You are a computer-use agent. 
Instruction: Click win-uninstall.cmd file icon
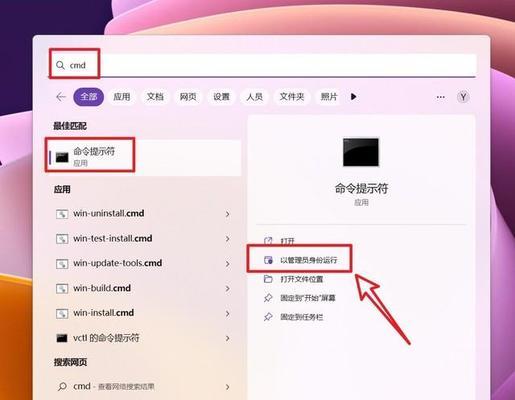62,214
